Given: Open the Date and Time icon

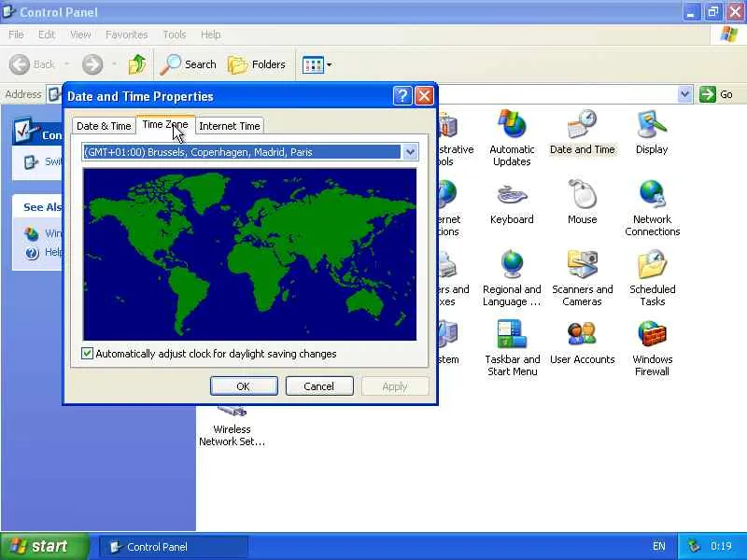Looking at the screenshot, I should (582, 133).
